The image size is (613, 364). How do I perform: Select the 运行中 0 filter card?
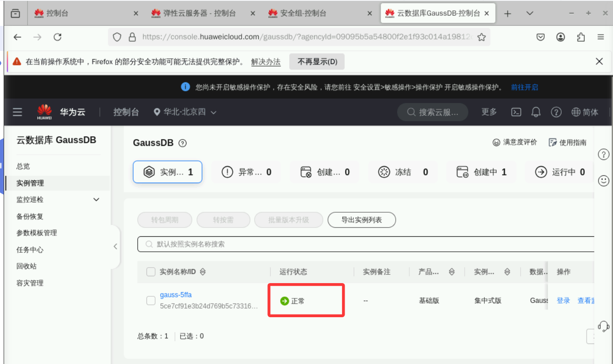tap(559, 172)
